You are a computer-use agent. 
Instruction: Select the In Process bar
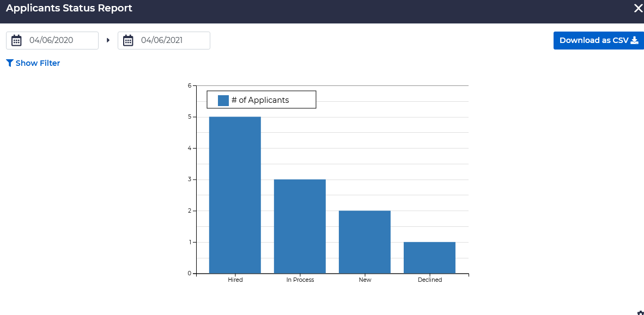pyautogui.click(x=300, y=226)
